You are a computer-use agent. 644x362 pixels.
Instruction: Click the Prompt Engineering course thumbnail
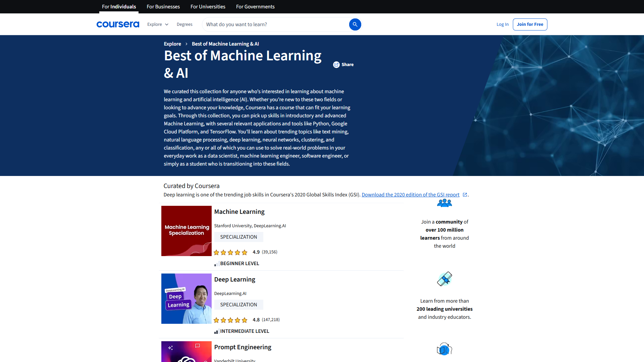click(x=186, y=352)
